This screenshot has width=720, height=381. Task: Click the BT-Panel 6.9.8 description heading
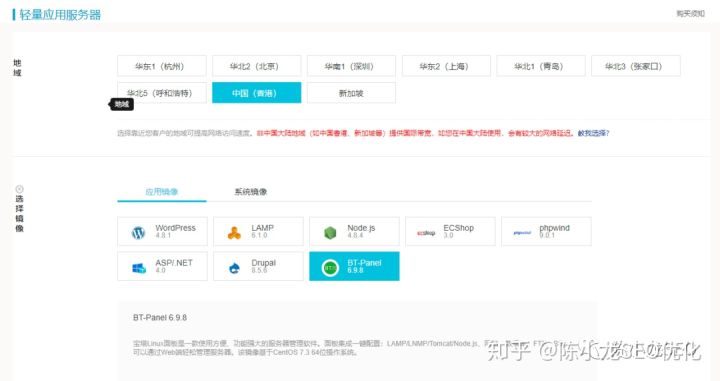[160, 317]
